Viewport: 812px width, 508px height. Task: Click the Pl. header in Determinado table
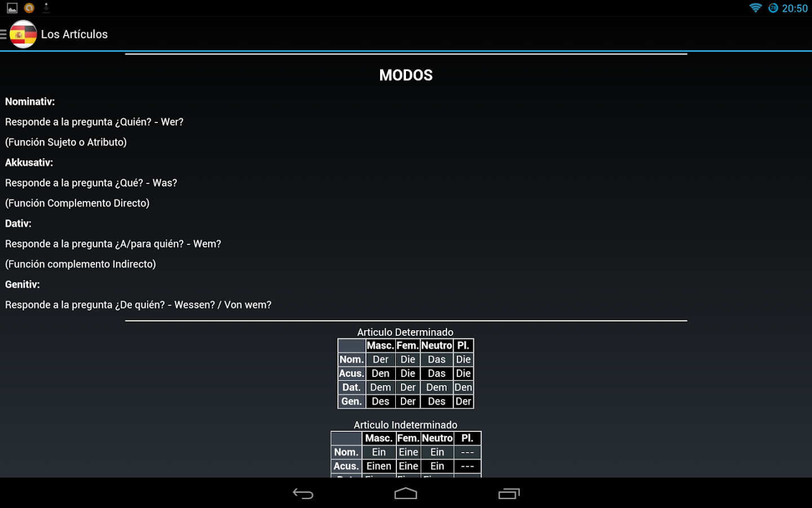tap(463, 345)
